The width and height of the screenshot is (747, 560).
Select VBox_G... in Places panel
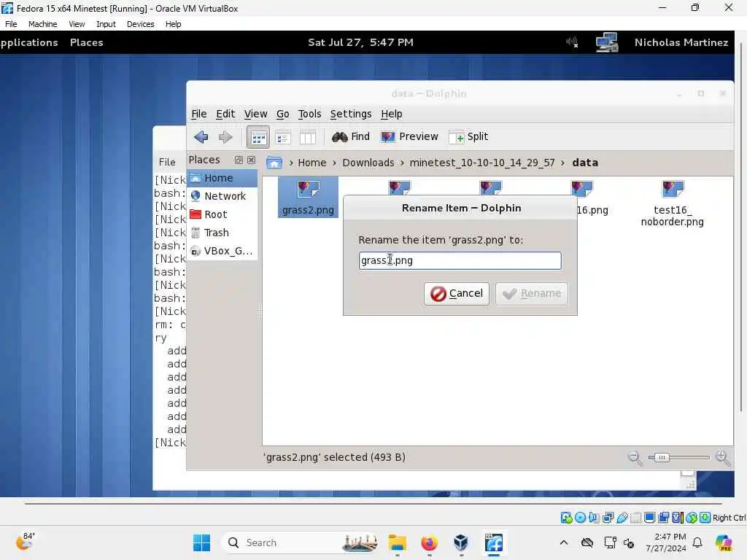[222, 251]
